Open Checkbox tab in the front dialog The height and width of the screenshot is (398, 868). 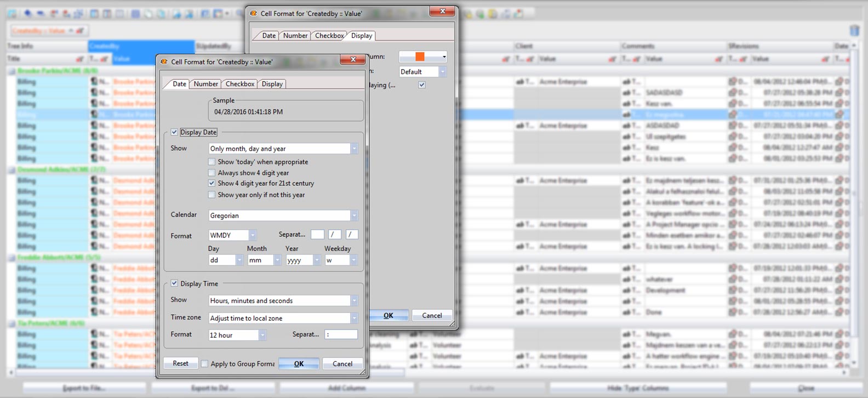(x=240, y=84)
